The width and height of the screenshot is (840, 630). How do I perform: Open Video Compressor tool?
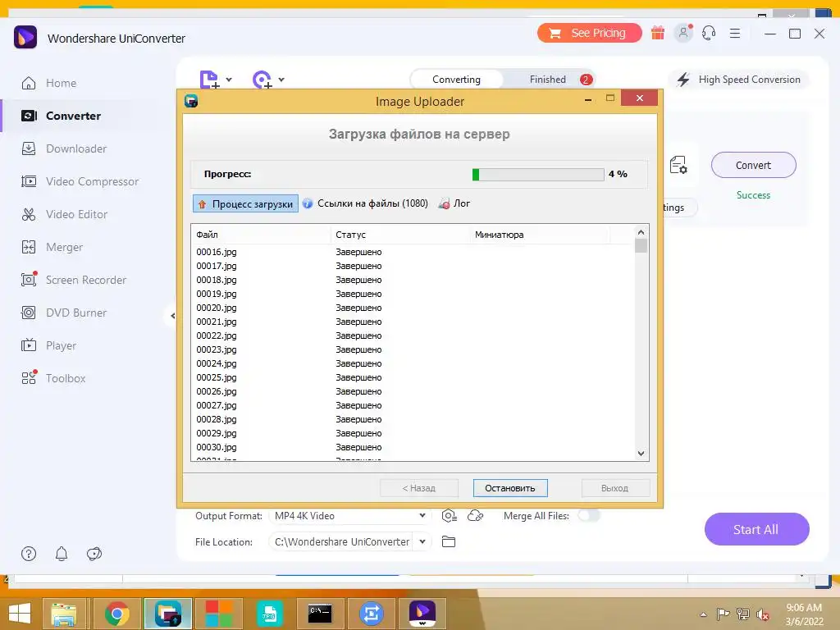pyautogui.click(x=80, y=181)
